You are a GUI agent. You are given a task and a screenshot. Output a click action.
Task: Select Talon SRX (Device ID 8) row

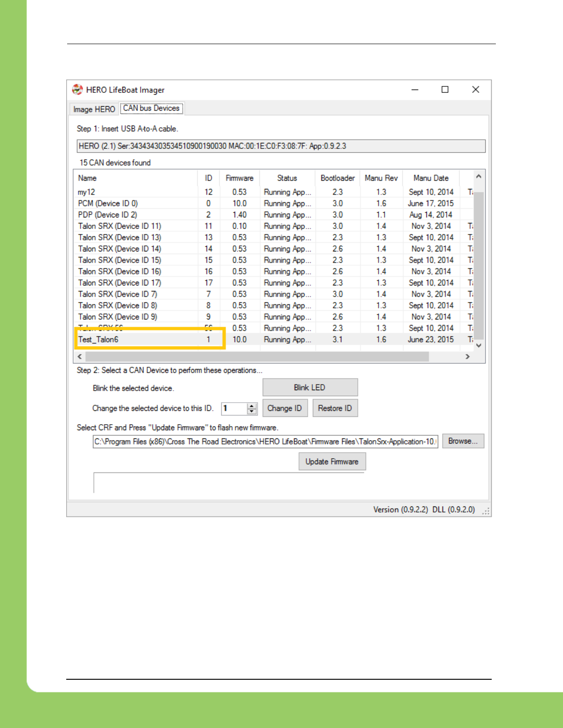(274, 306)
